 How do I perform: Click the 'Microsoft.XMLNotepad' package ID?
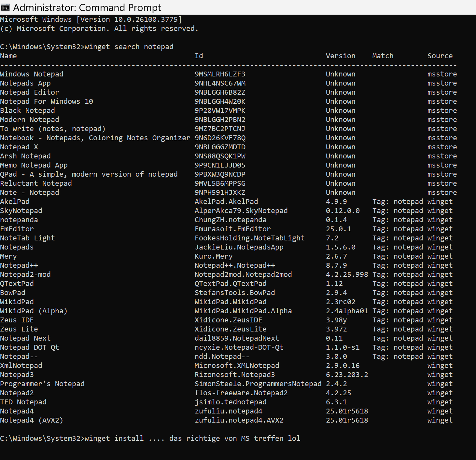point(237,366)
